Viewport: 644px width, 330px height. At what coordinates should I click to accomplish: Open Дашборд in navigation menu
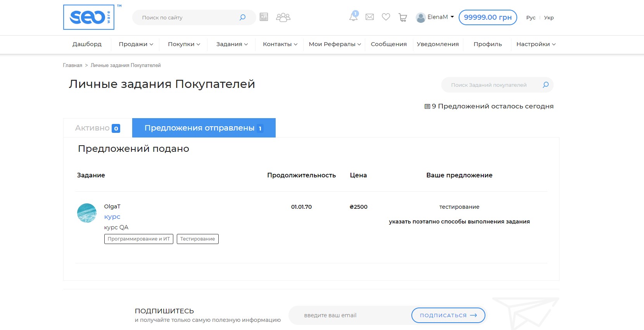pyautogui.click(x=87, y=44)
